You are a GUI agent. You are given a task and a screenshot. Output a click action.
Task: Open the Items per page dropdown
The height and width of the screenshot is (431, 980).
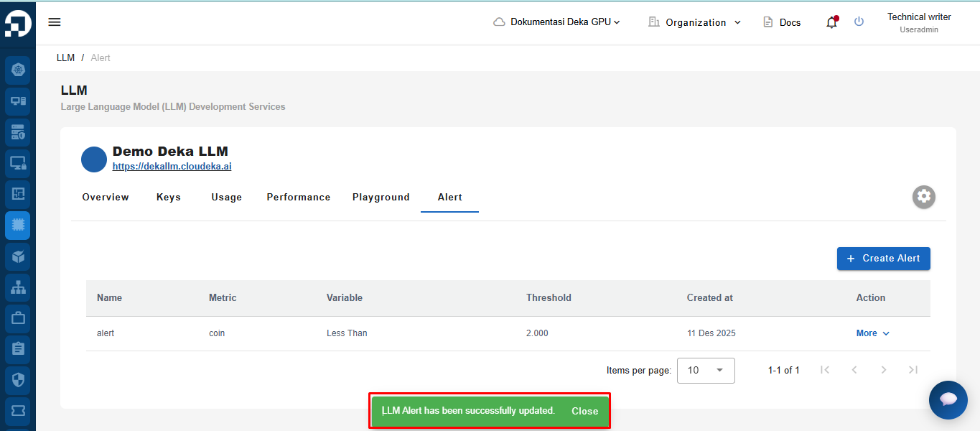tap(706, 371)
